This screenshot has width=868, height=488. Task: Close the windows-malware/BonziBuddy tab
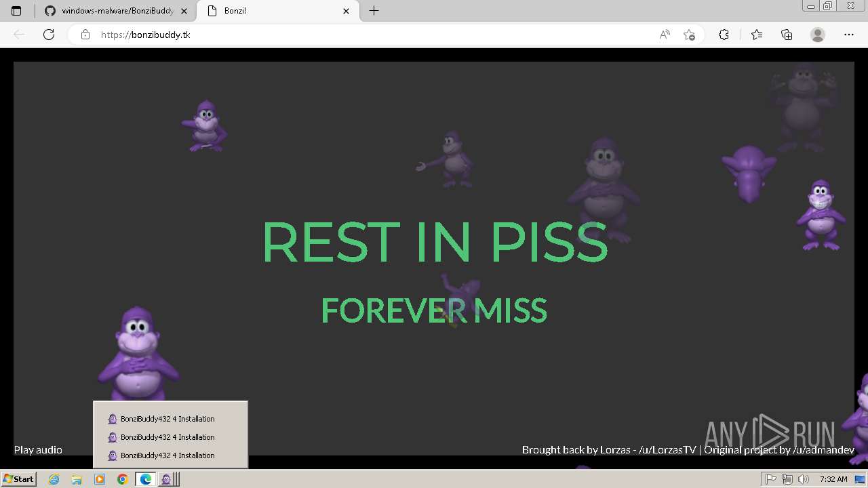[184, 11]
